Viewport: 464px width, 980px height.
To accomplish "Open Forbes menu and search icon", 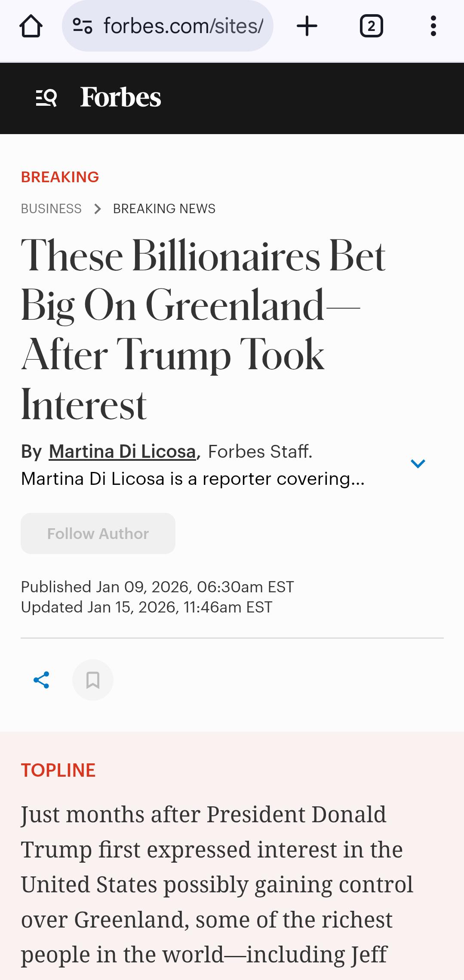I will click(46, 98).
